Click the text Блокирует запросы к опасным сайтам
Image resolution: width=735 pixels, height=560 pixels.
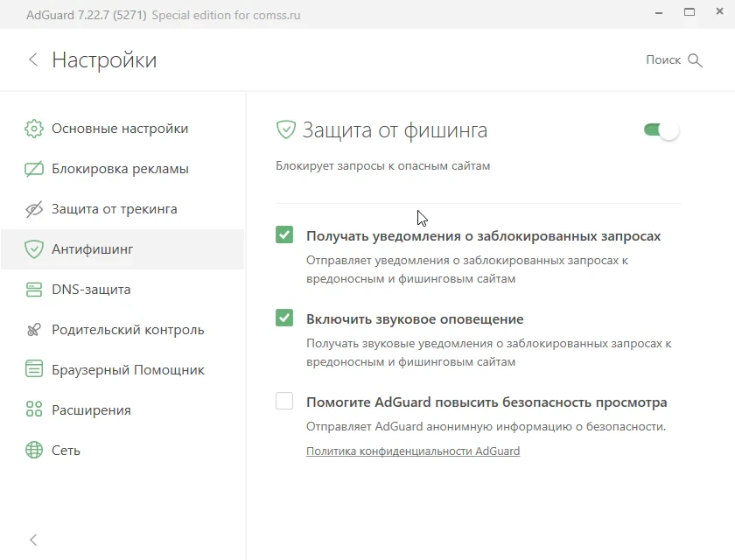(x=382, y=166)
